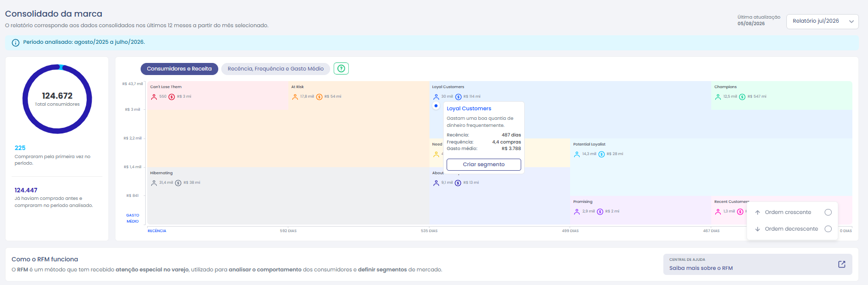Click the Promising revenue dollar icon

(x=600, y=211)
